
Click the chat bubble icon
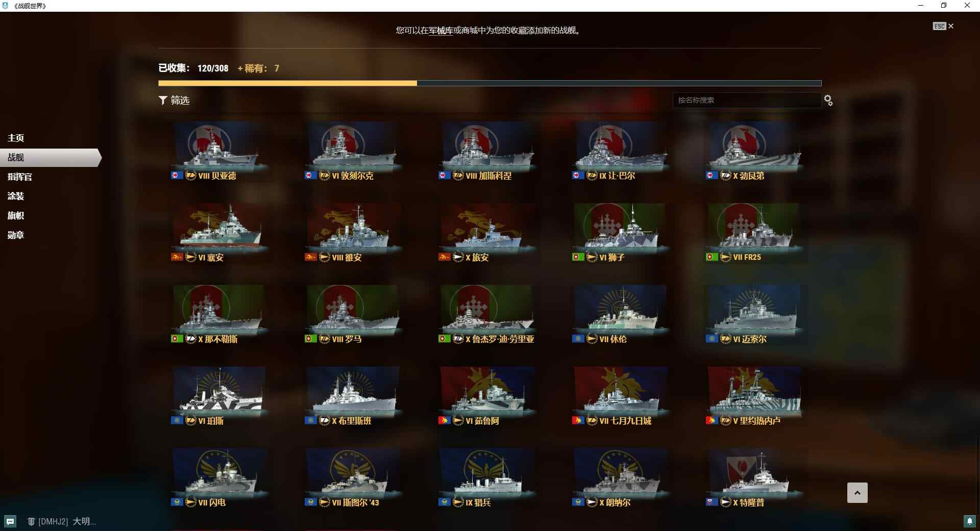pos(10,521)
